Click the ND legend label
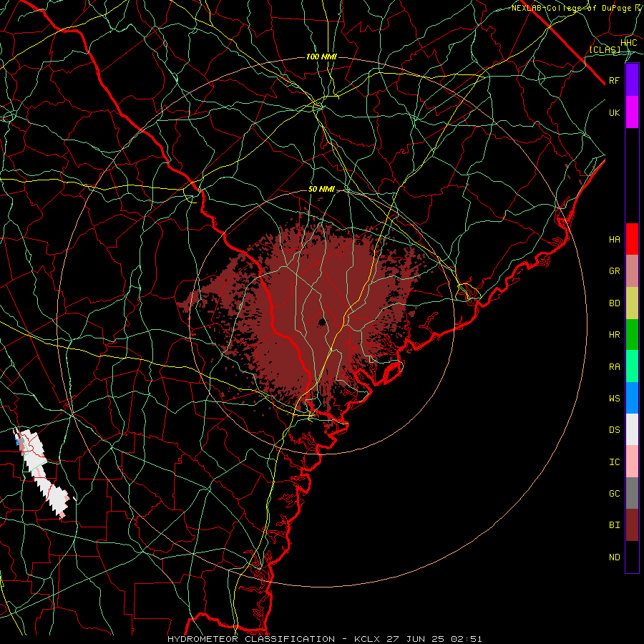644x644 pixels. pos(615,557)
